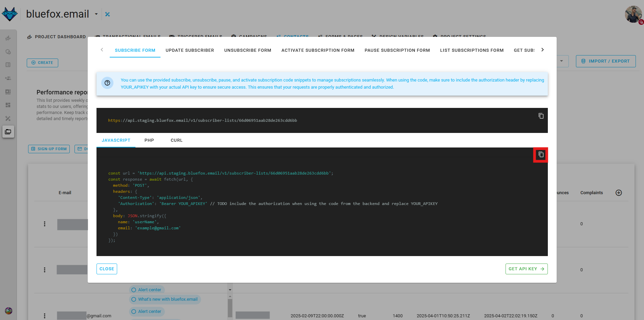
Task: Click the design tools icon beside project name
Action: pos(107,14)
